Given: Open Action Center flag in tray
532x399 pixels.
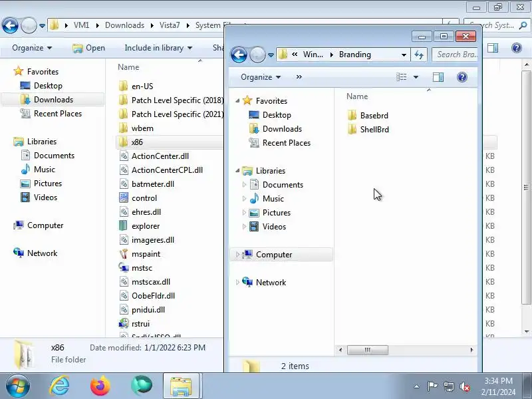Looking at the screenshot, I should coord(432,386).
